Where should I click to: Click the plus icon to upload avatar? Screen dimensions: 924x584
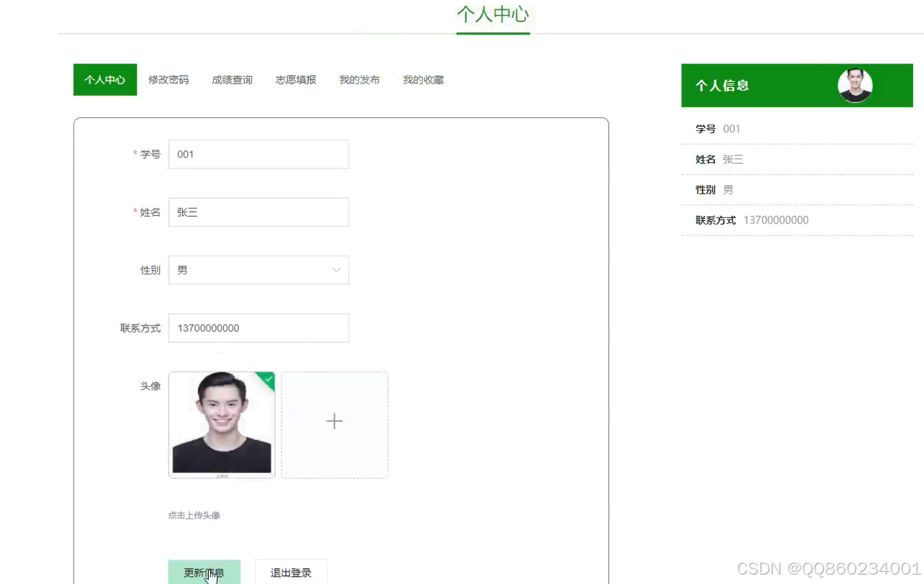334,422
